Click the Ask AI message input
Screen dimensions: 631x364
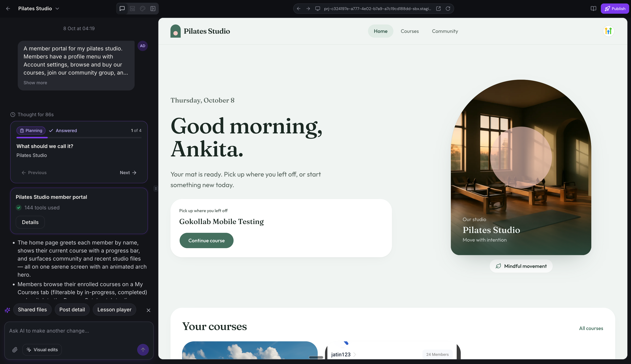tap(79, 331)
